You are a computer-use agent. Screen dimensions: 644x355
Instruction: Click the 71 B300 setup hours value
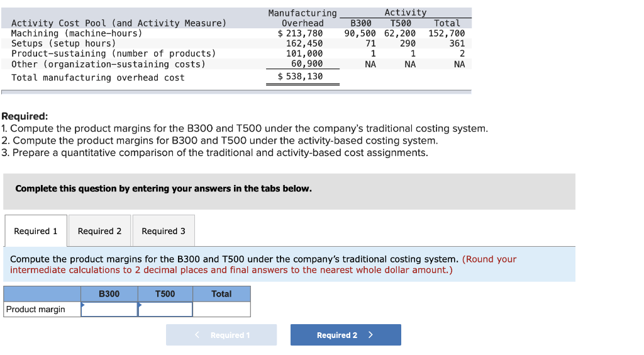370,43
